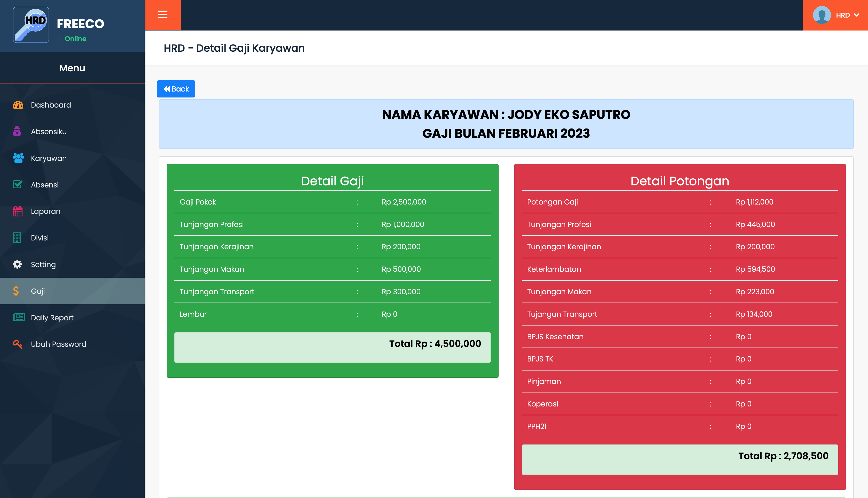This screenshot has width=868, height=498.
Task: Click the Laporan calendar icon
Action: pos(17,211)
